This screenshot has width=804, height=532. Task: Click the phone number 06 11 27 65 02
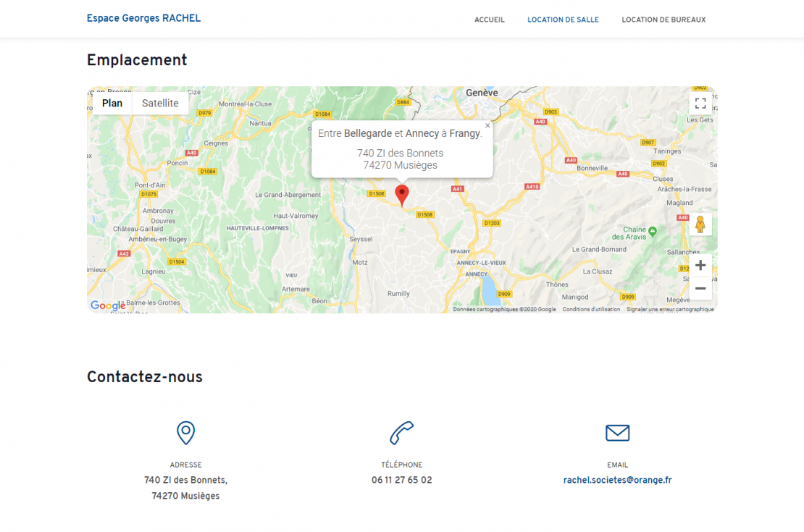(x=401, y=480)
